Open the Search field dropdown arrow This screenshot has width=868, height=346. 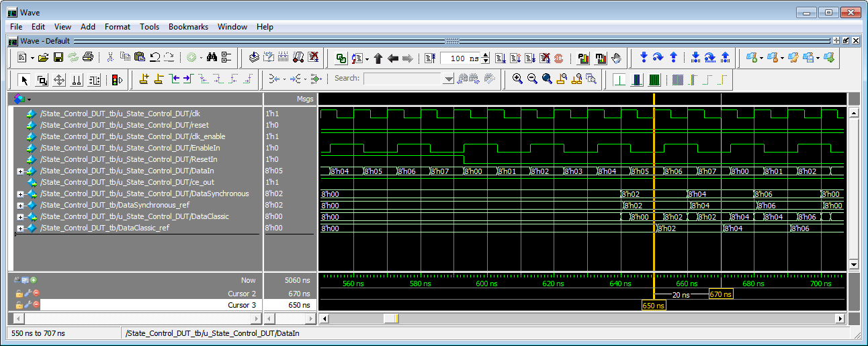pyautogui.click(x=448, y=79)
